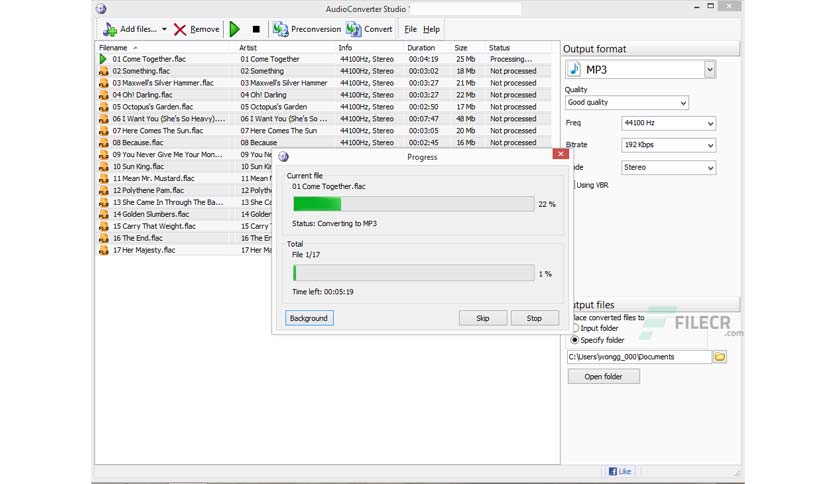836x484 pixels.
Task: Click Stop in the Progress dialog
Action: click(x=535, y=318)
